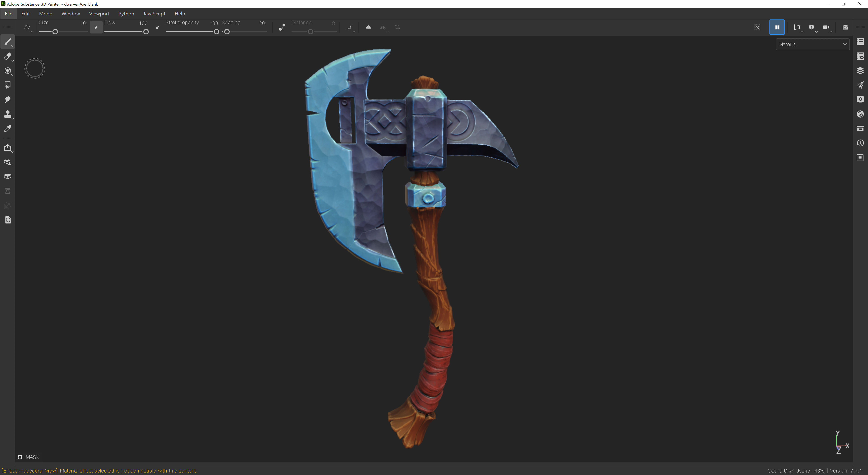Take viewport screenshot with camera icon
Image resolution: width=868 pixels, height=475 pixels.
click(x=845, y=27)
